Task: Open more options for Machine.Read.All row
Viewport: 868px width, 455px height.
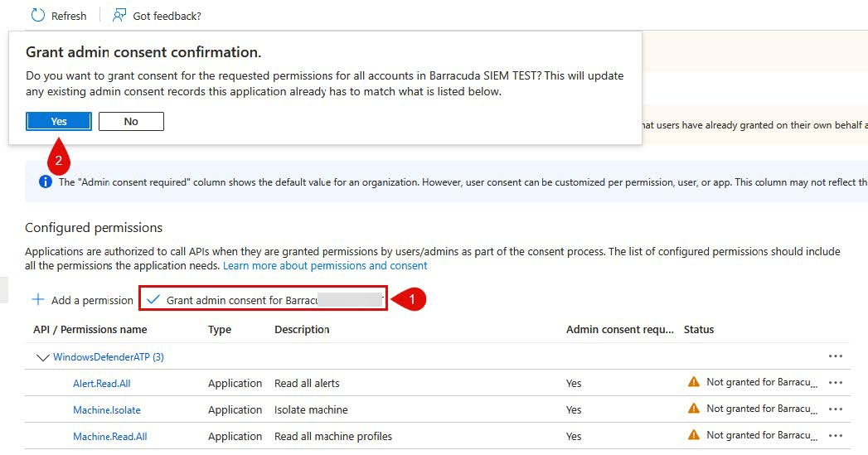Action: tap(836, 435)
